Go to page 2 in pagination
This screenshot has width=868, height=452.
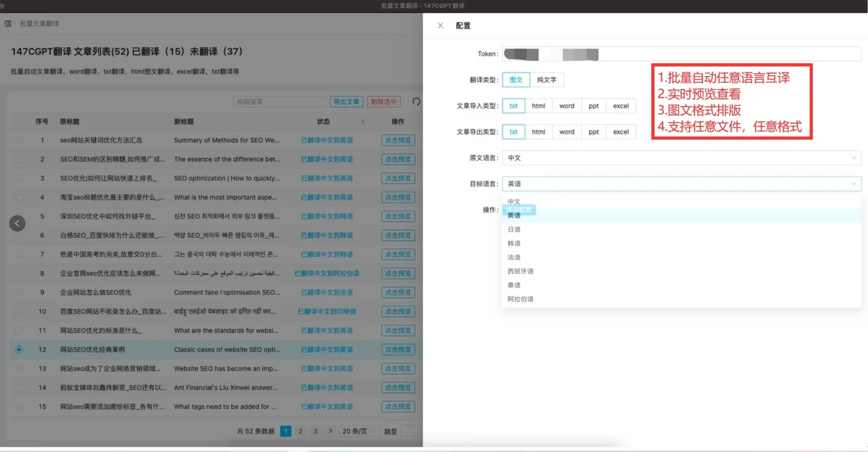coord(300,430)
